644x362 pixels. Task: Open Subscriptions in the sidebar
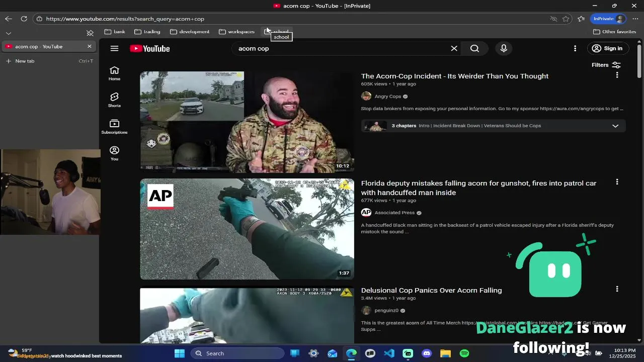pyautogui.click(x=114, y=127)
